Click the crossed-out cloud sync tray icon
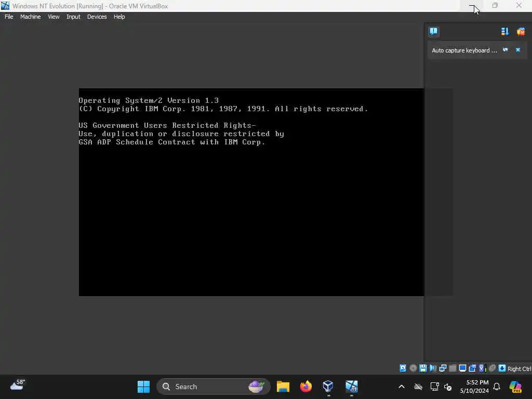 click(x=418, y=387)
